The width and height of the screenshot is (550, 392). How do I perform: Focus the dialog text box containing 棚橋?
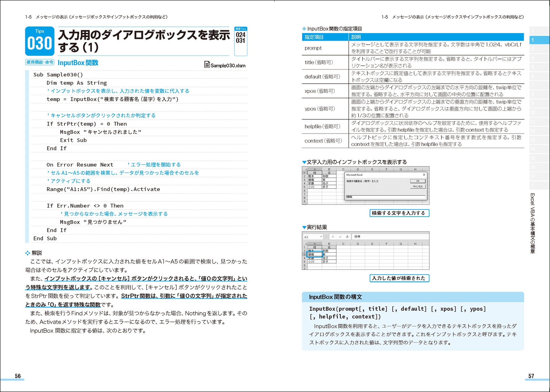click(x=386, y=197)
